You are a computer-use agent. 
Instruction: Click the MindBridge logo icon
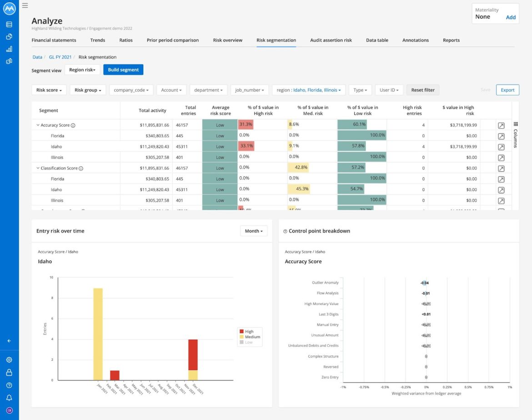tap(9, 9)
